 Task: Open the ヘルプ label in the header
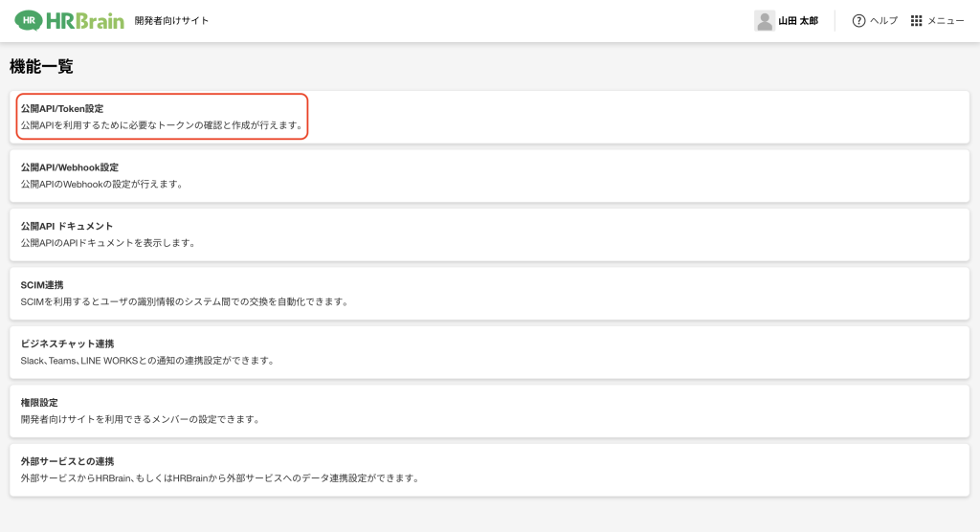tap(883, 21)
